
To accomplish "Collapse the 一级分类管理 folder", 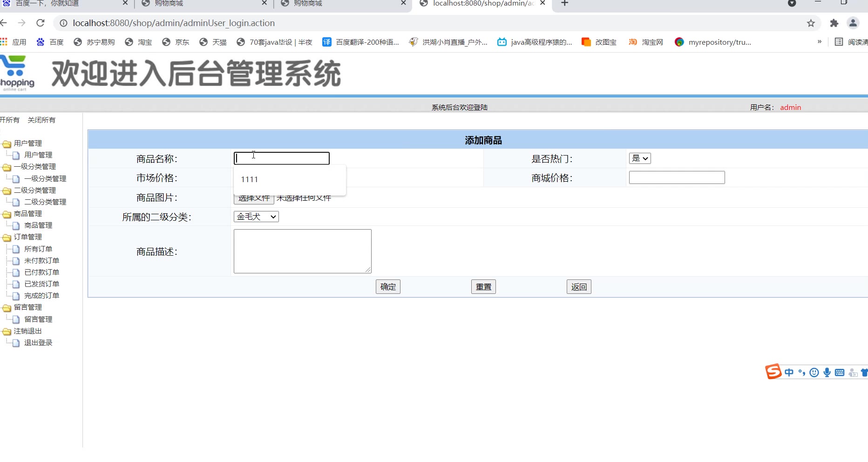I will [7, 167].
